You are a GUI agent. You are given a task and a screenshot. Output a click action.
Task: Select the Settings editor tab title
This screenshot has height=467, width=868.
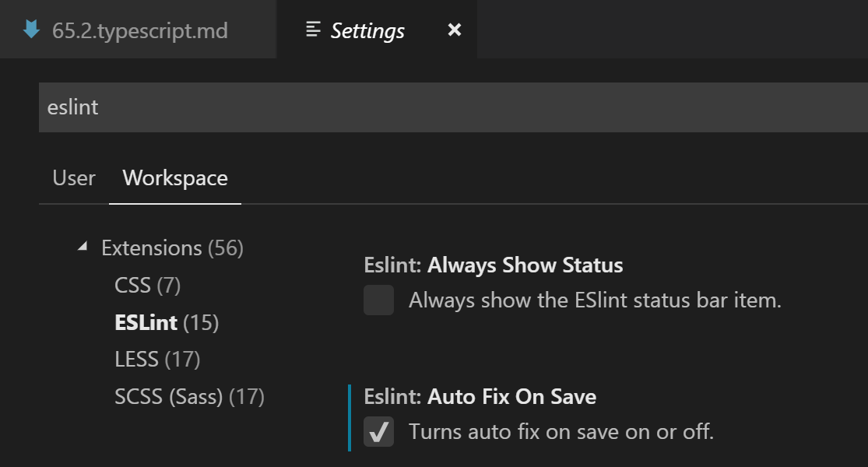click(367, 31)
